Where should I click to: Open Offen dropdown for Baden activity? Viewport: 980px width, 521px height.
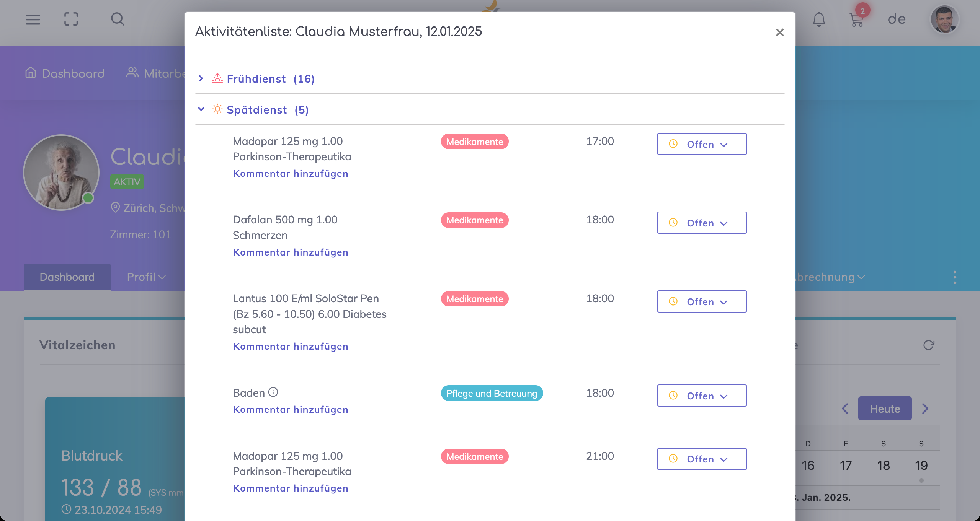(702, 396)
